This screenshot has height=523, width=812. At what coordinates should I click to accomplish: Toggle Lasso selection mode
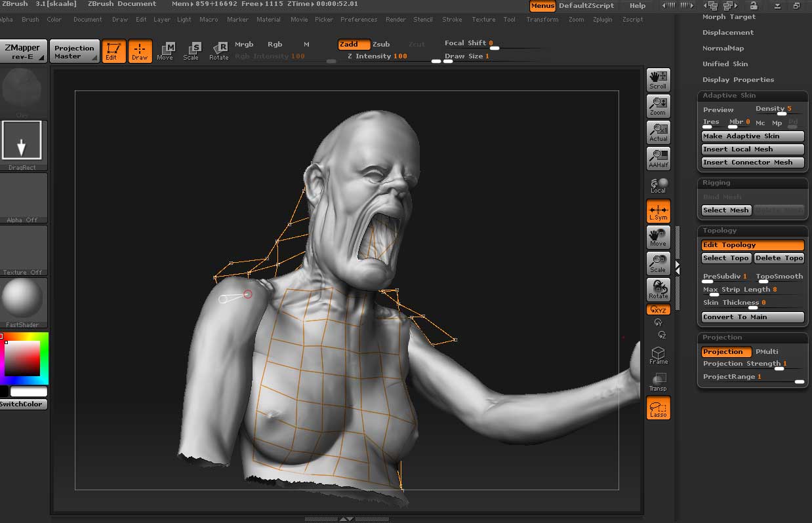pos(658,408)
